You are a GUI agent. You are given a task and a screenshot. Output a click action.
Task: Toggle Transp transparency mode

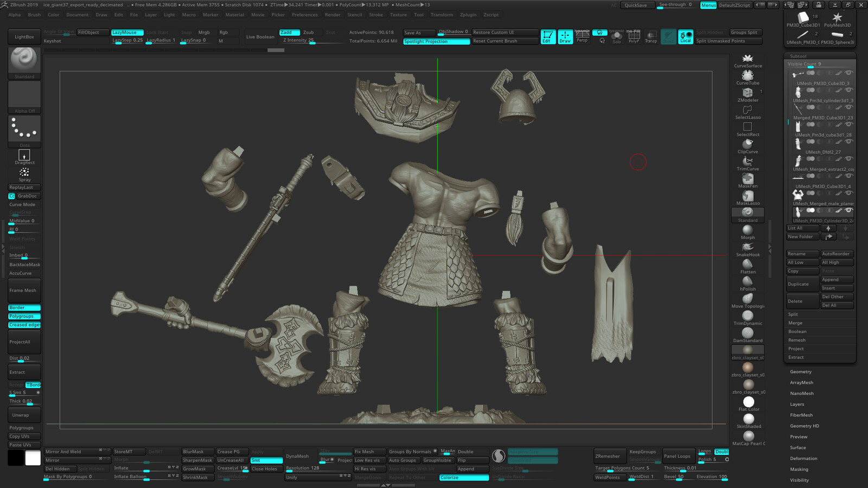[x=651, y=37]
